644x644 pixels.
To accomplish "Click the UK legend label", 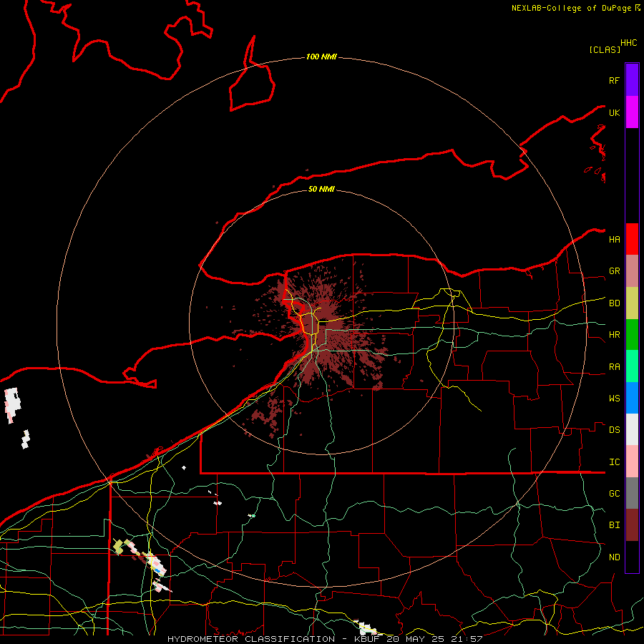I will point(614,112).
